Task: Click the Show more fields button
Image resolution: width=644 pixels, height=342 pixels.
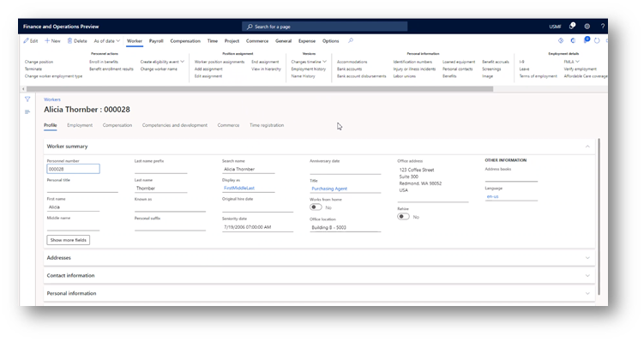Action: 69,240
